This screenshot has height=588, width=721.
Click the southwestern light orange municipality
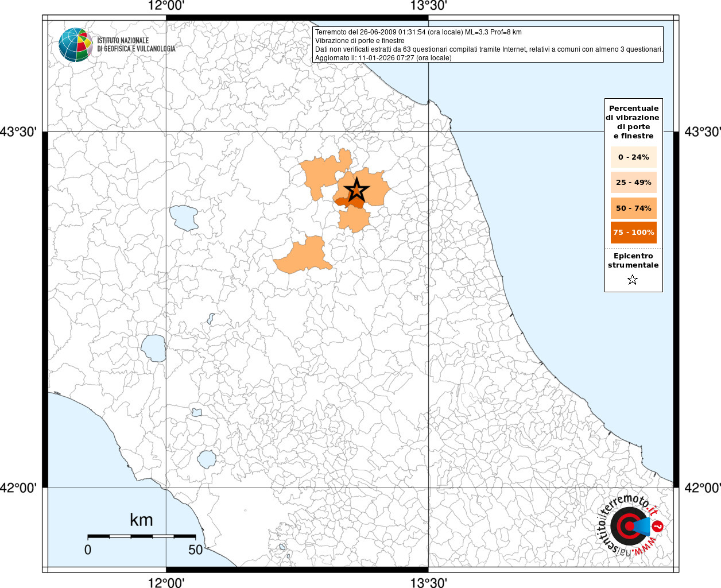click(304, 256)
